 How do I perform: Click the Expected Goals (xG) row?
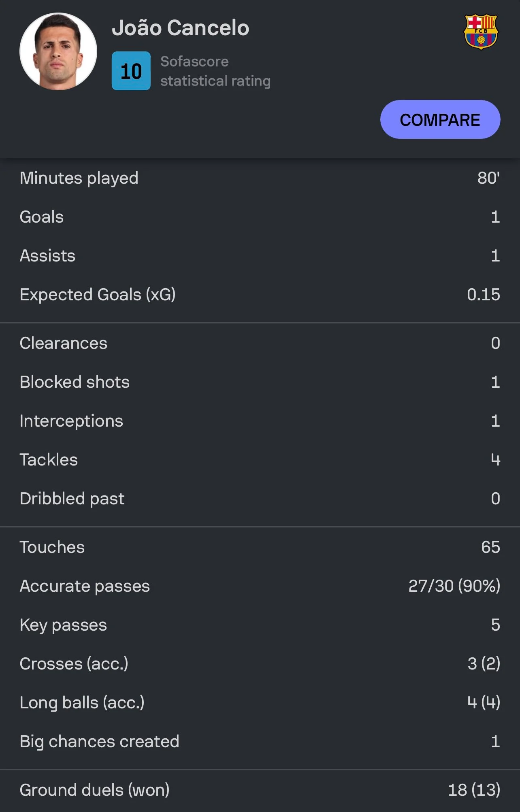(x=260, y=295)
